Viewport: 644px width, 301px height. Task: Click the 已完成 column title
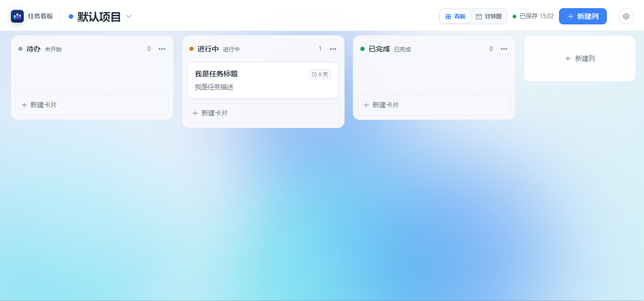pos(379,49)
